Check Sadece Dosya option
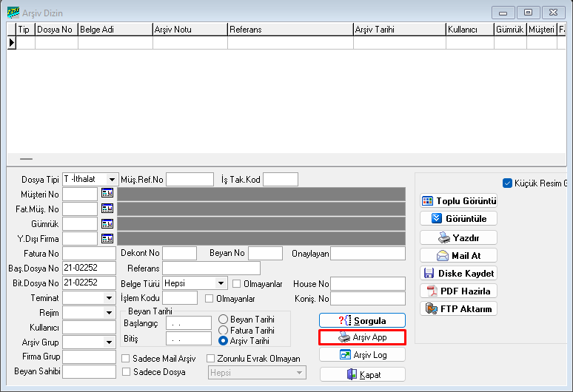Viewport: 573px width, 392px height. (x=126, y=372)
